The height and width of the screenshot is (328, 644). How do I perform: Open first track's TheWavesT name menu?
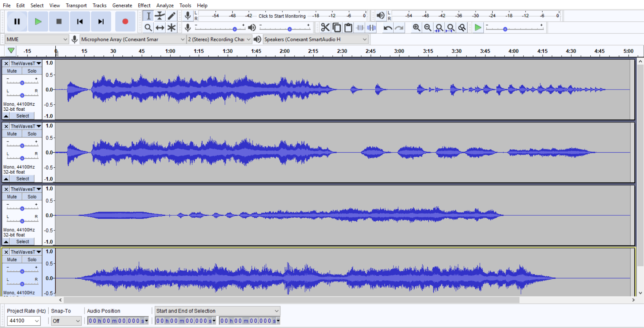coord(25,63)
